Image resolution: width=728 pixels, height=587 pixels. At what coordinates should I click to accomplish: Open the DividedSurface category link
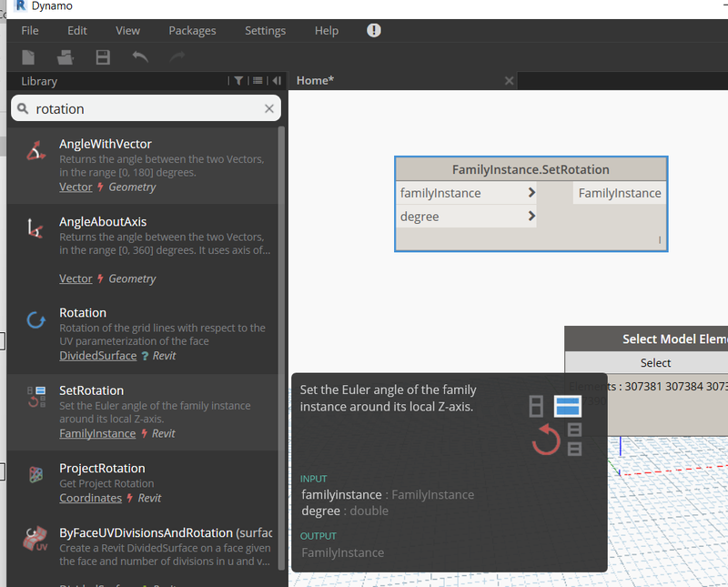(x=98, y=355)
